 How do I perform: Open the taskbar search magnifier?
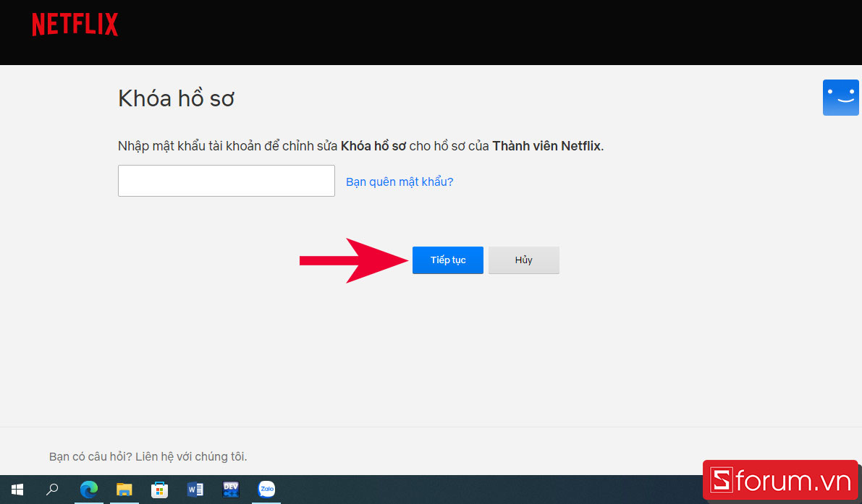click(52, 489)
